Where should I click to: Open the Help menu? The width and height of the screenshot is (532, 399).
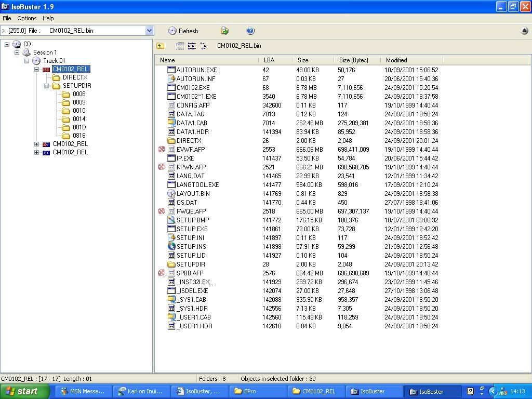tap(48, 18)
